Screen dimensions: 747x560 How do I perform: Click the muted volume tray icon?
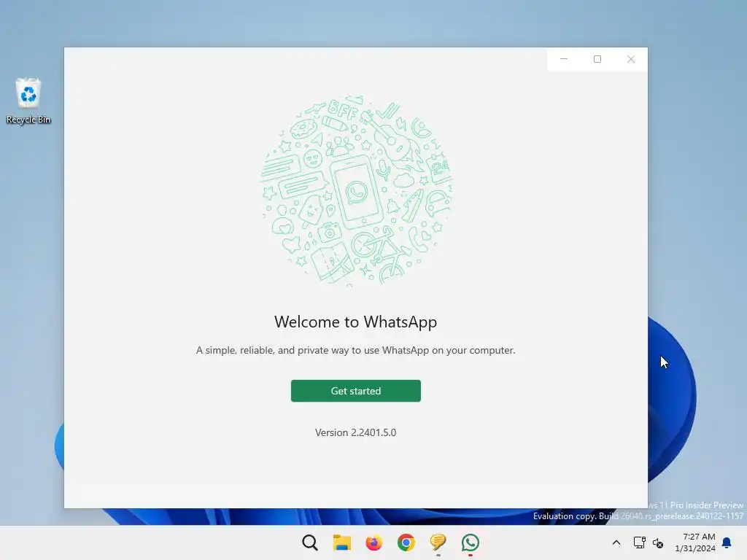[x=658, y=542]
